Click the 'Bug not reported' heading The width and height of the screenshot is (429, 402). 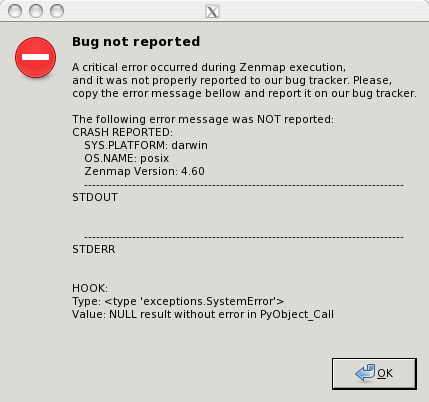pyautogui.click(x=136, y=42)
